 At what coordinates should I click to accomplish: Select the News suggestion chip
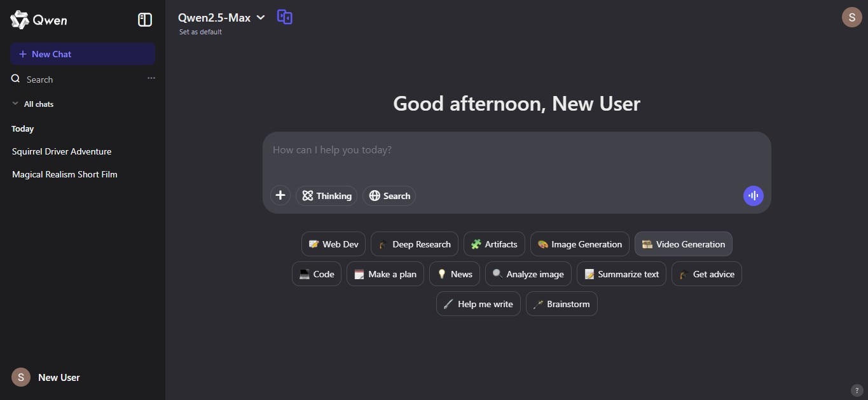[455, 274]
